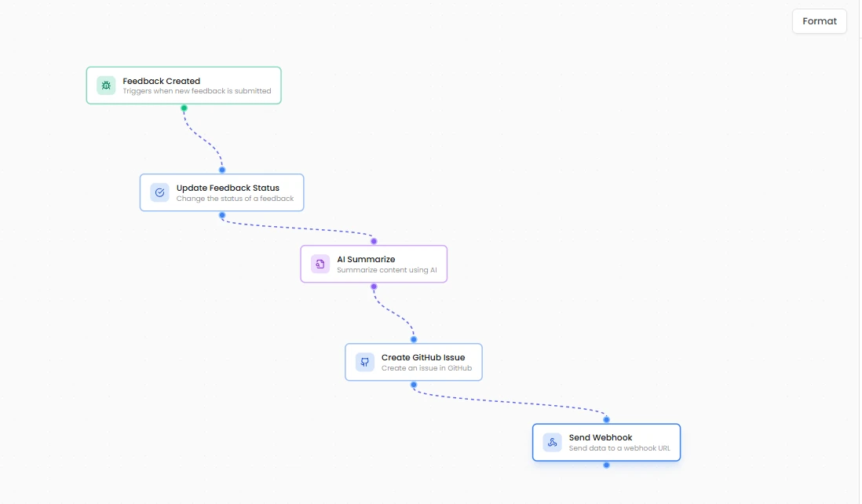Image resolution: width=862 pixels, height=504 pixels.
Task: Click the output handle below Create GitHub Issue
Action: 414,385
